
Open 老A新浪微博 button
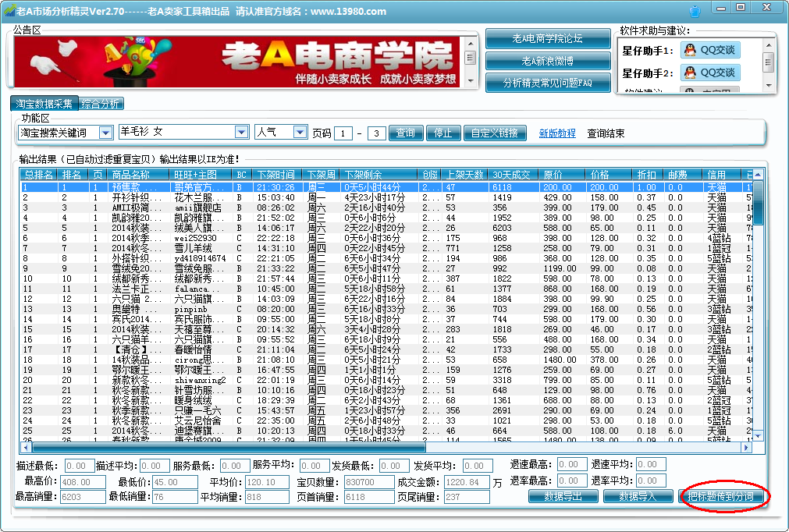[x=548, y=61]
